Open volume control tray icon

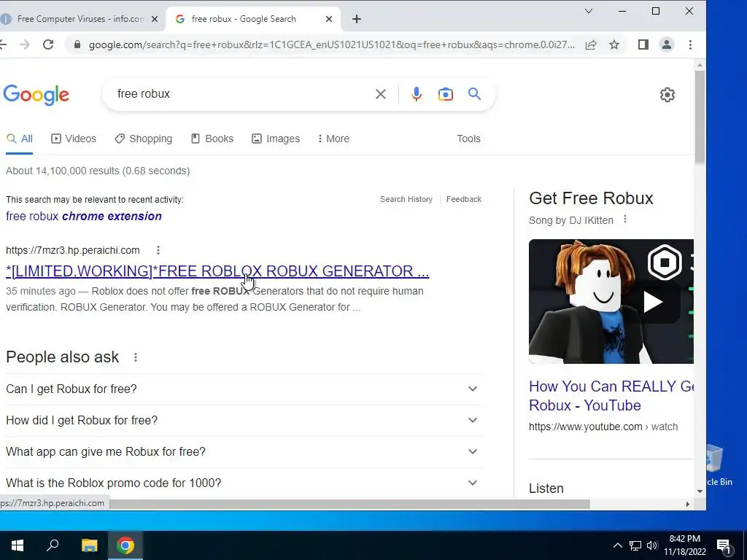(652, 545)
